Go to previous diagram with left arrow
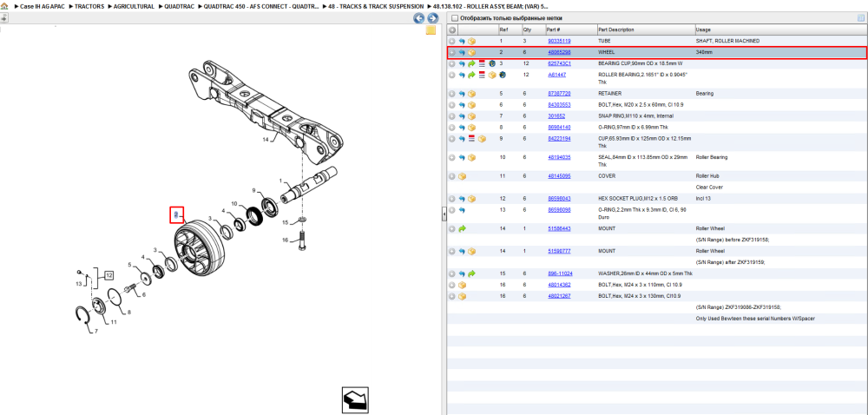868x415 pixels. [419, 18]
